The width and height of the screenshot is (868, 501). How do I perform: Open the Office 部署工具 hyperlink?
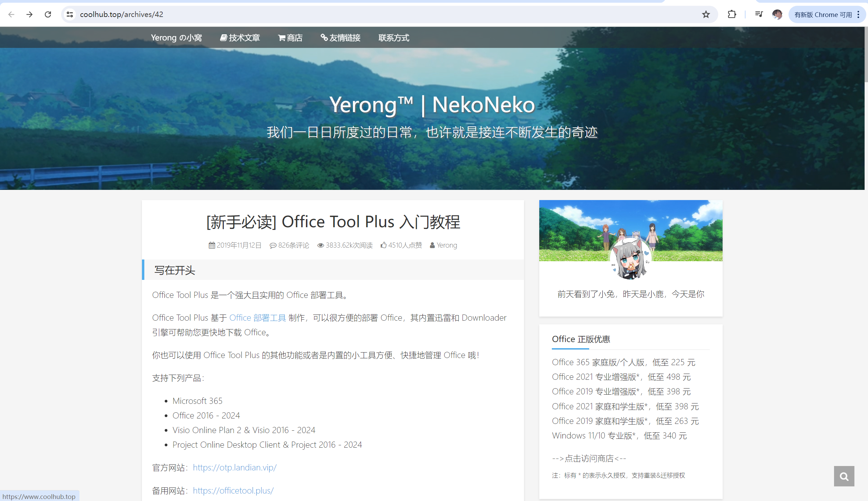pos(258,318)
